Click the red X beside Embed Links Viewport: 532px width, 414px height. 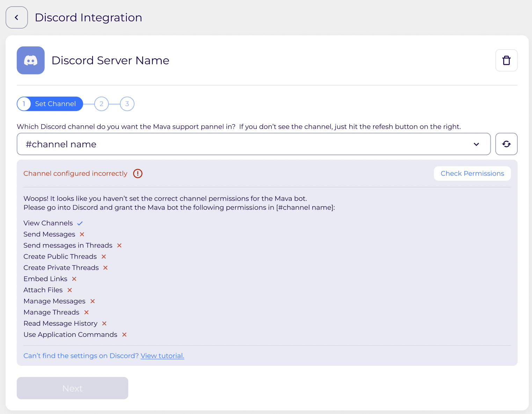74,279
